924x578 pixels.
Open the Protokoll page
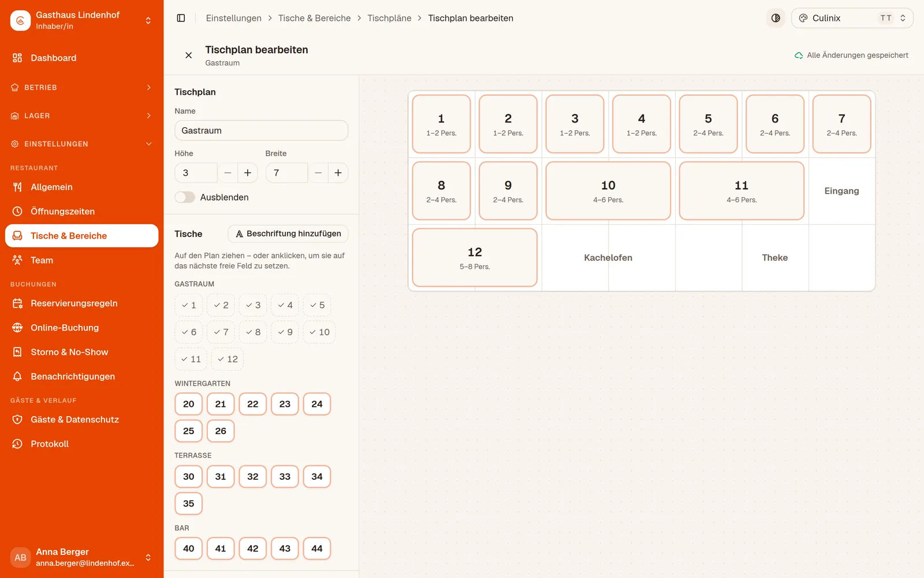click(x=81, y=444)
